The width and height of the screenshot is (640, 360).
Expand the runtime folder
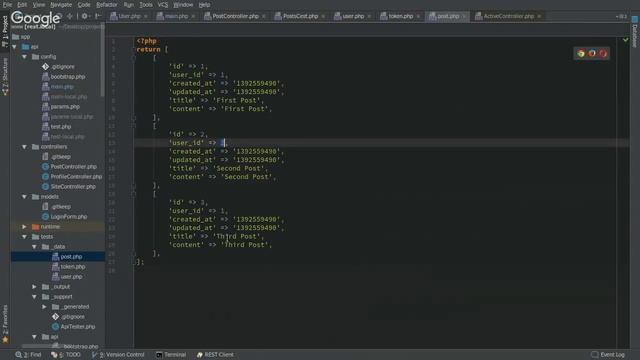[x=24, y=227]
